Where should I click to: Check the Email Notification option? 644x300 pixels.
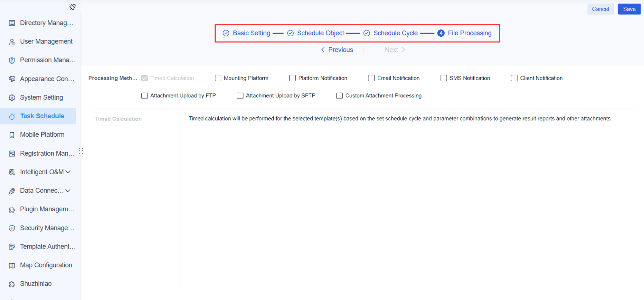[371, 78]
